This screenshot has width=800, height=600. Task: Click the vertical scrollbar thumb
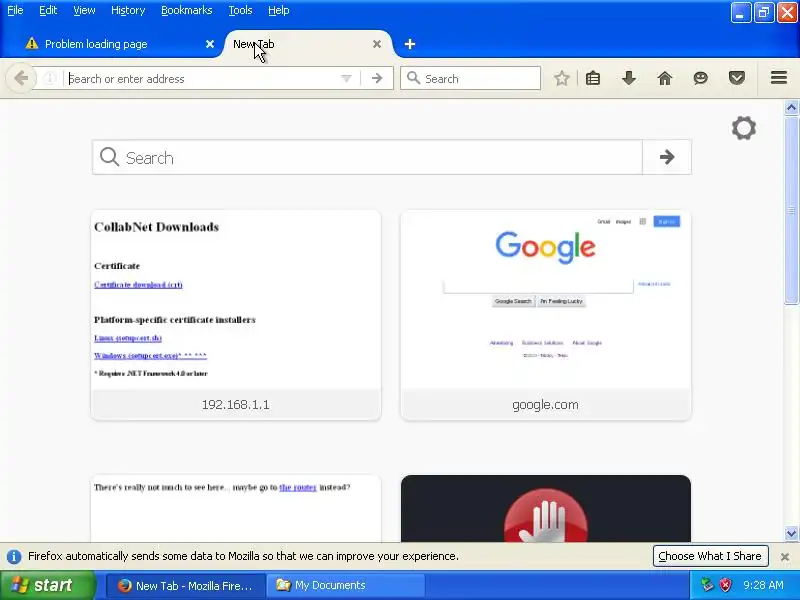click(x=791, y=210)
